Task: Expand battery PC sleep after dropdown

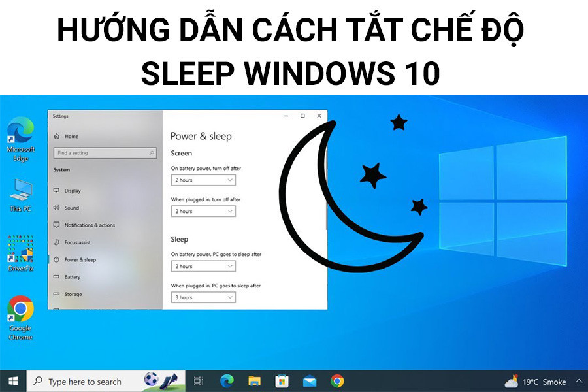Action: click(203, 266)
